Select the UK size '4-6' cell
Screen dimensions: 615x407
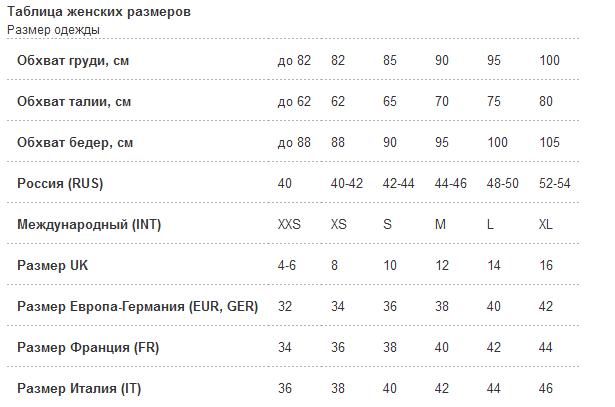288,266
